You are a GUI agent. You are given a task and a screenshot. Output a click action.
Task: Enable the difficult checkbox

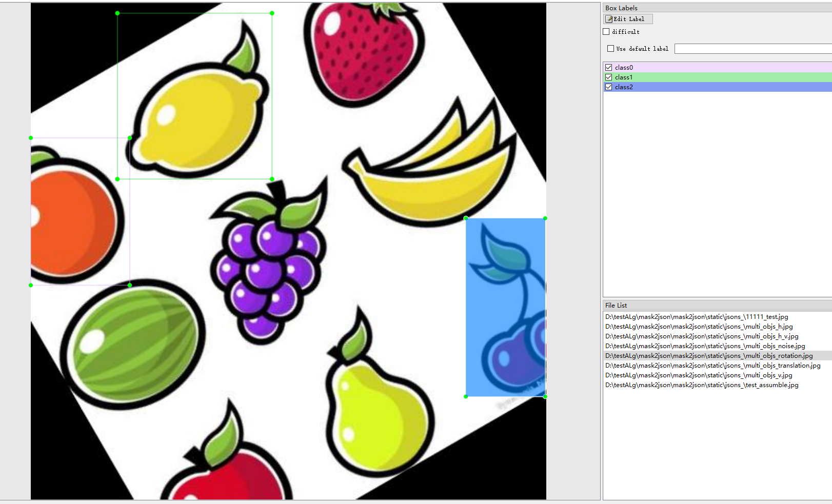click(606, 32)
